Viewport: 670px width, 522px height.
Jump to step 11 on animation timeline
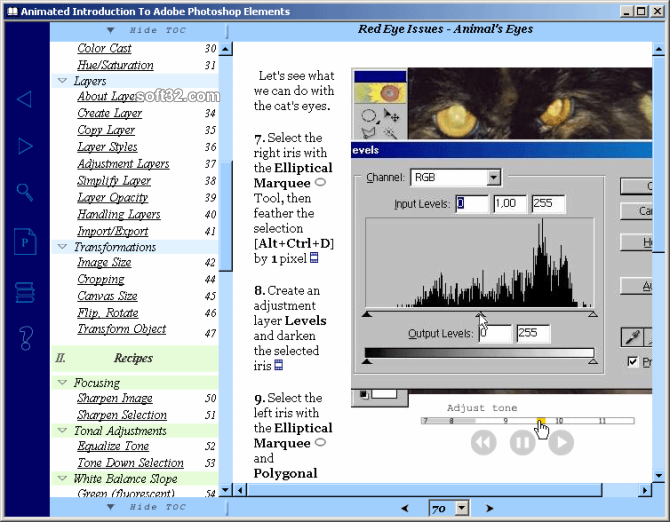pyautogui.click(x=602, y=421)
